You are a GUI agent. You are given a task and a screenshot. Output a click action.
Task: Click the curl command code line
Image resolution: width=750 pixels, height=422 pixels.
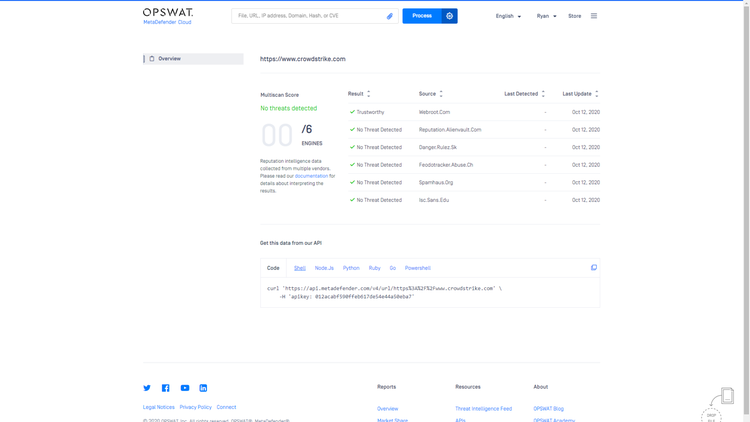click(385, 289)
